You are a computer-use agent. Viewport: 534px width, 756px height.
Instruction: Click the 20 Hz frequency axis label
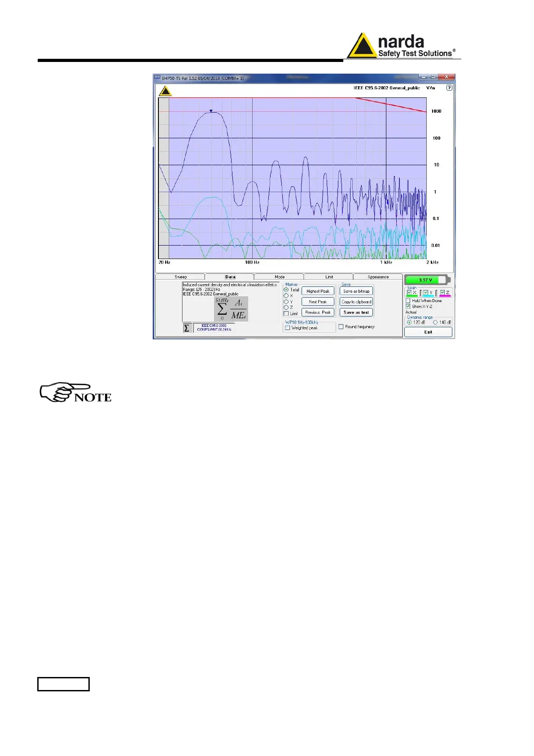tap(164, 262)
